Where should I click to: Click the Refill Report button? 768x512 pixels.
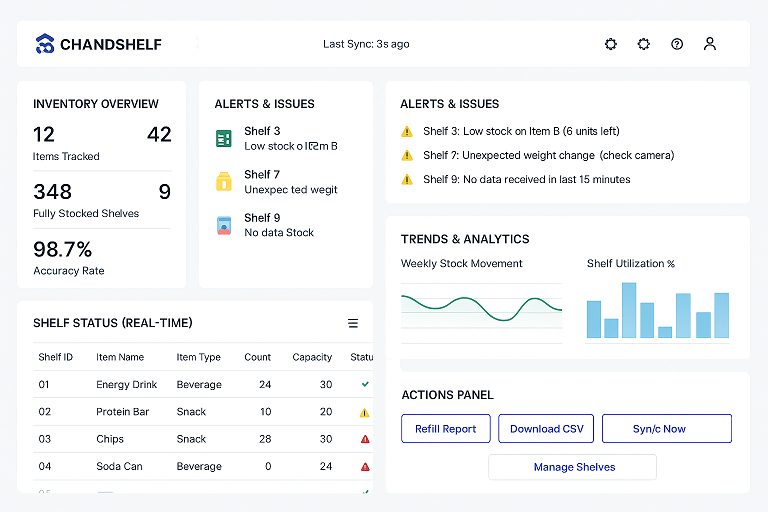446,429
